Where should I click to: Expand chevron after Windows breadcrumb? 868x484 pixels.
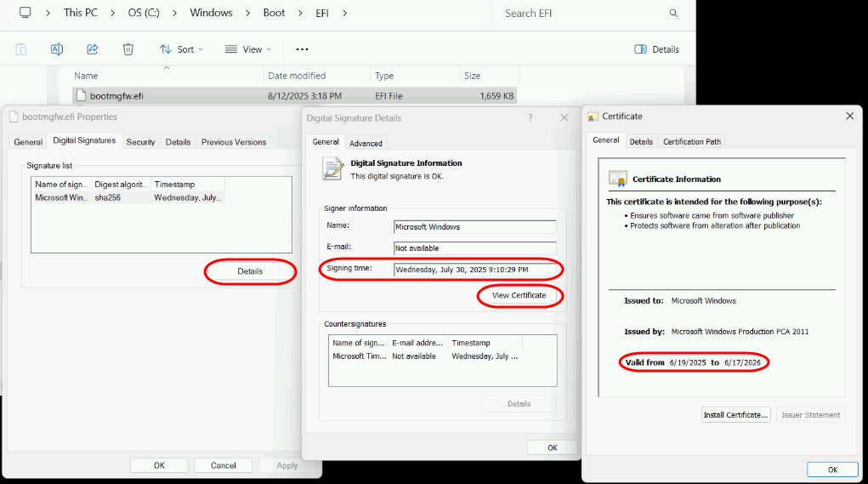click(247, 13)
